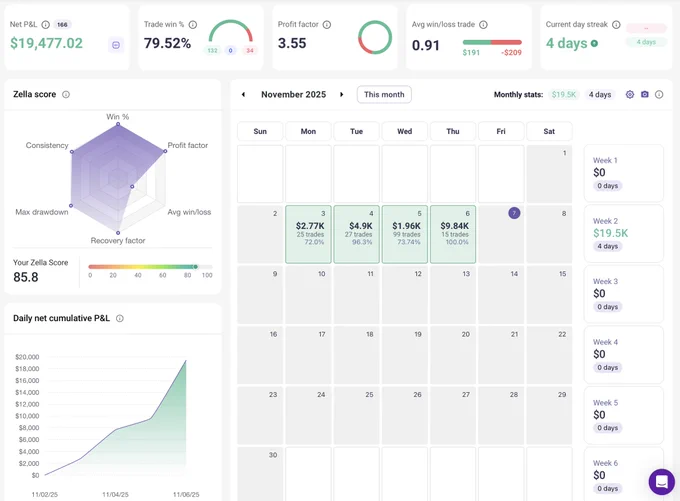Click the 11/04/25 chart axis label

(115, 494)
